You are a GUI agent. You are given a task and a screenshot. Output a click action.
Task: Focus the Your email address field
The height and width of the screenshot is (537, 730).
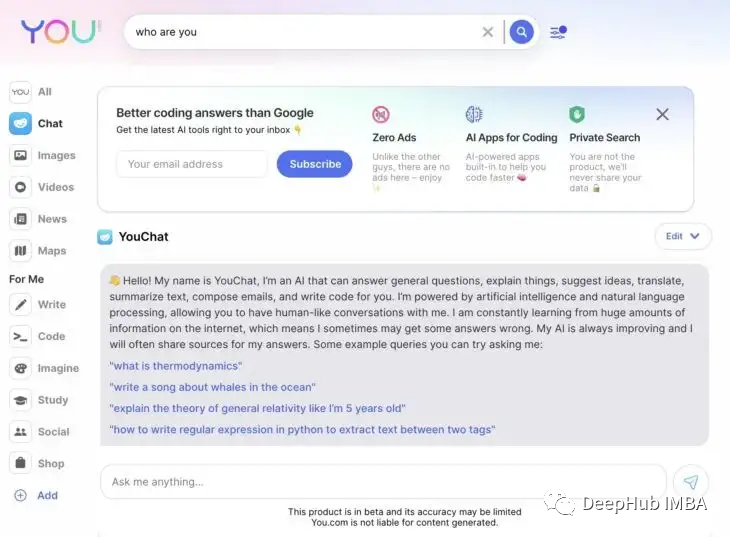pyautogui.click(x=192, y=164)
